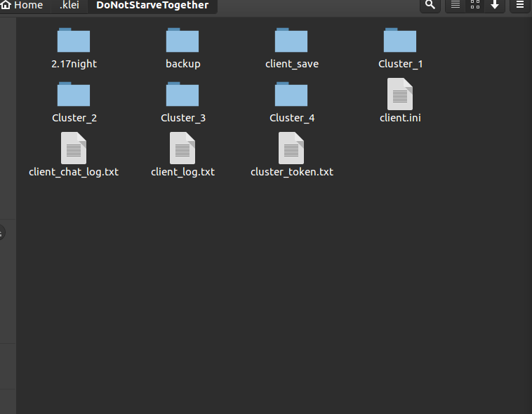Select the Cluster_4 folder
532x414 pixels.
(x=291, y=95)
